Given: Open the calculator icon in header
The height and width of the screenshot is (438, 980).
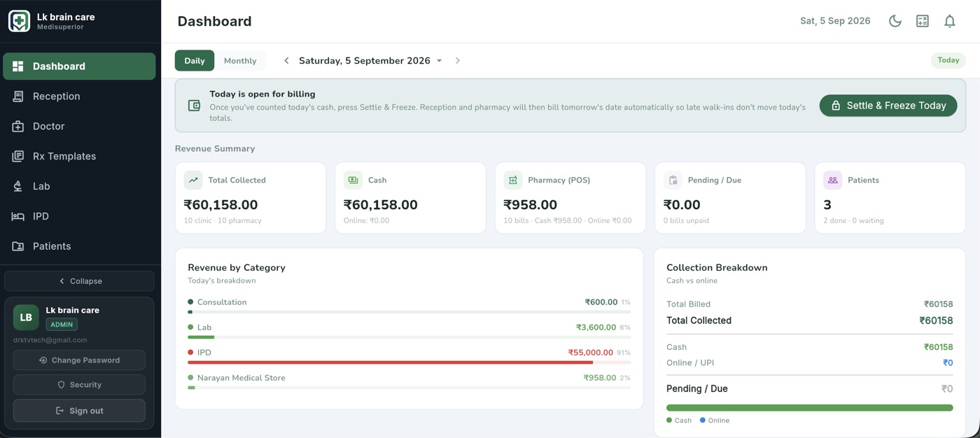Looking at the screenshot, I should [x=922, y=21].
